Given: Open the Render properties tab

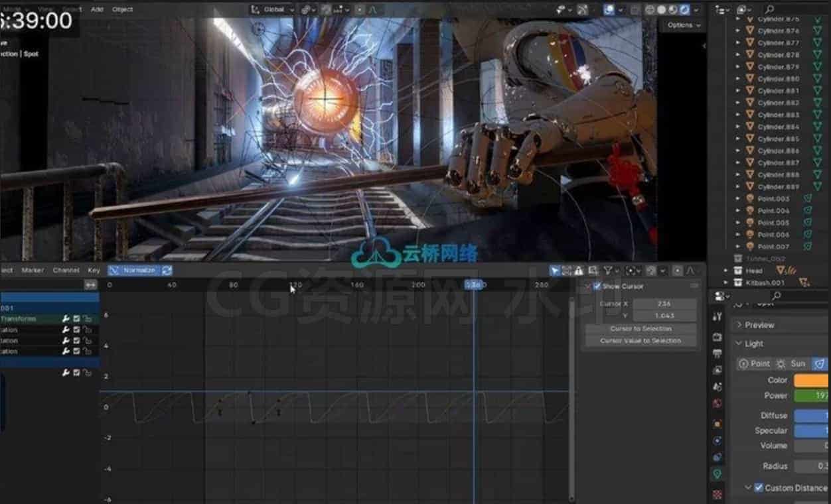Looking at the screenshot, I should [x=717, y=337].
